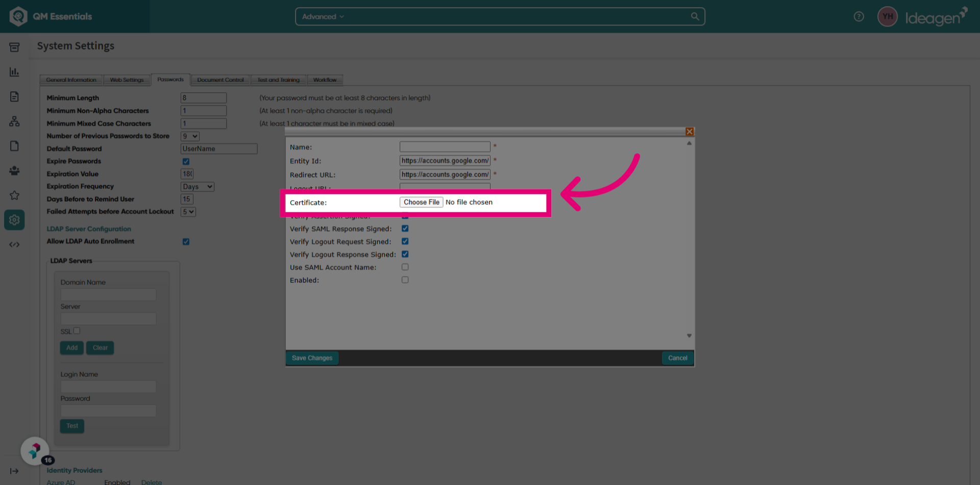
Task: Open the organization hierarchy sidebar icon
Action: [14, 121]
